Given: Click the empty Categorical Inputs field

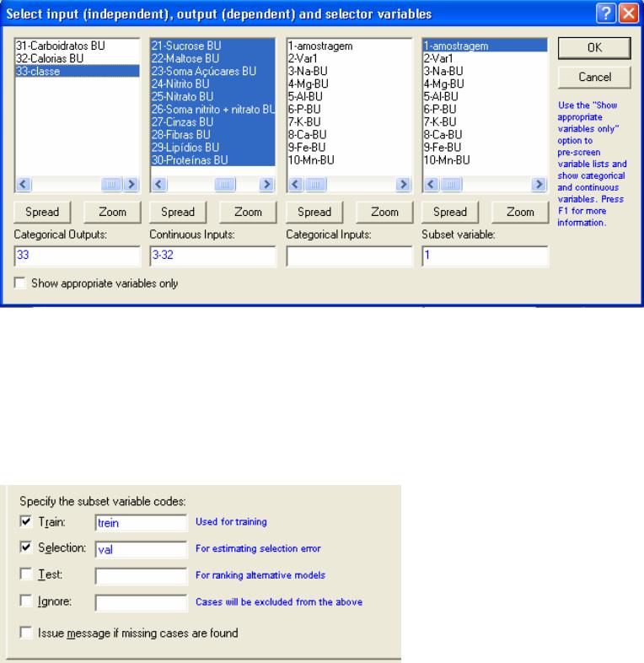Looking at the screenshot, I should 349,256.
